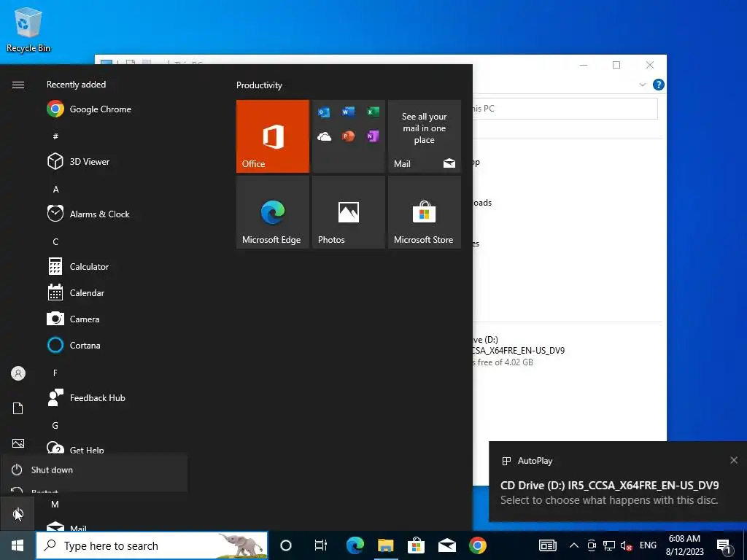
Task: Open Edge from the taskbar
Action: pyautogui.click(x=355, y=545)
